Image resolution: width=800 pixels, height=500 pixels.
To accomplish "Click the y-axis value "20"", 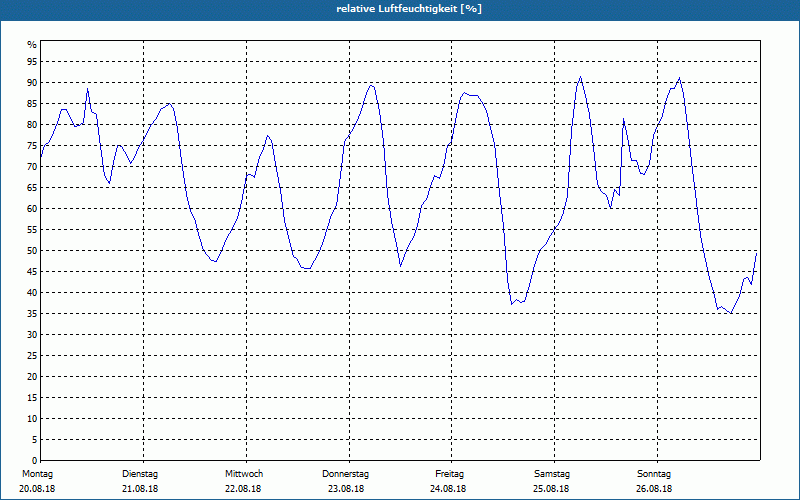I will point(32,377).
